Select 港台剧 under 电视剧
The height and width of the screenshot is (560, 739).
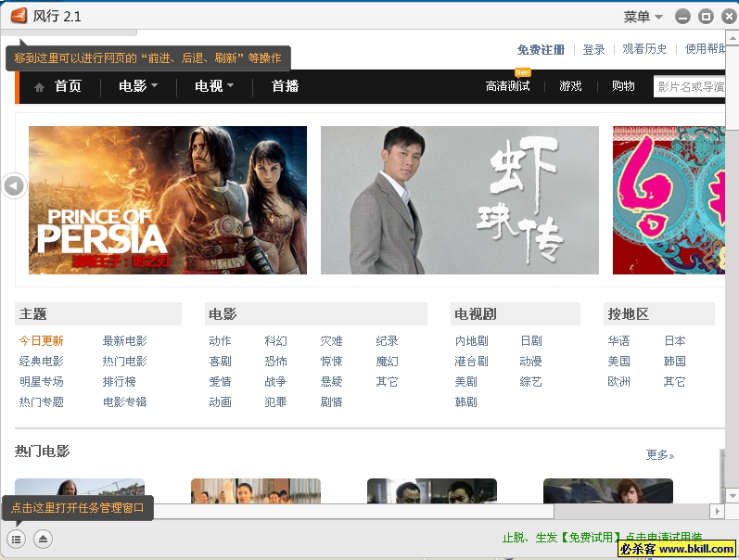(471, 361)
